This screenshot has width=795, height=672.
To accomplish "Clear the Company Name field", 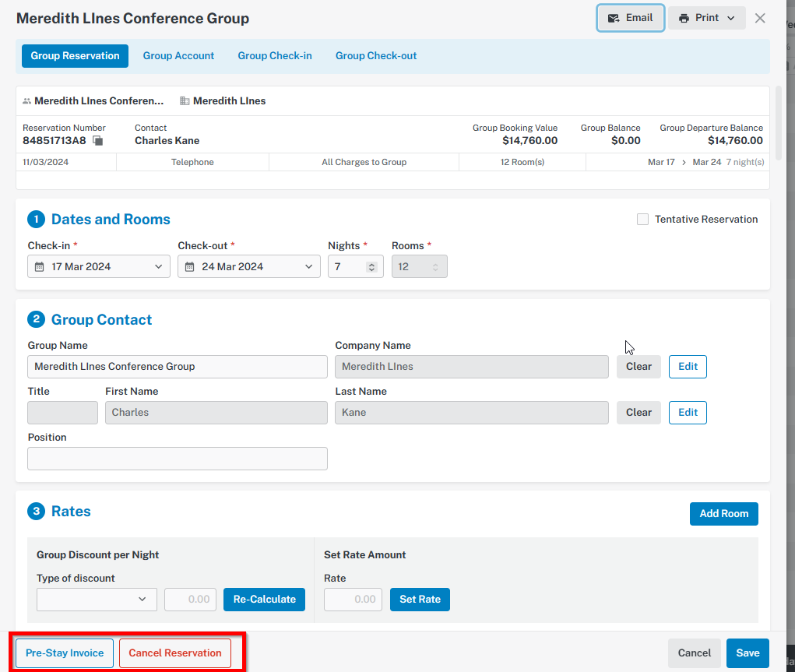I will 638,367.
